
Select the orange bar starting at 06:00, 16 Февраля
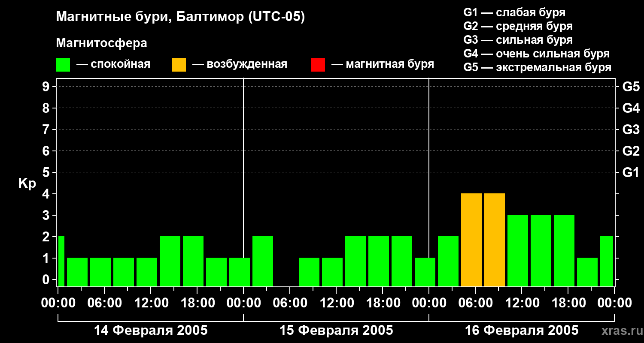pos(495,240)
